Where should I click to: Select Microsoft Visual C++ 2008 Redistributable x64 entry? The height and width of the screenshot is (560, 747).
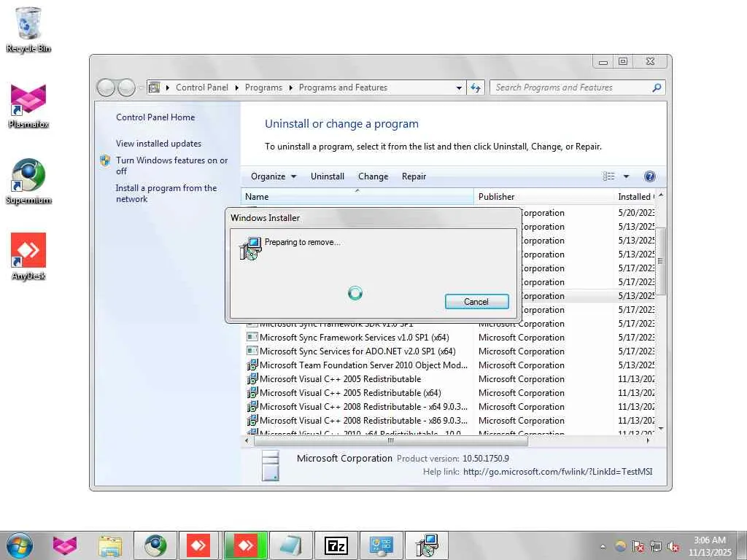click(x=363, y=406)
